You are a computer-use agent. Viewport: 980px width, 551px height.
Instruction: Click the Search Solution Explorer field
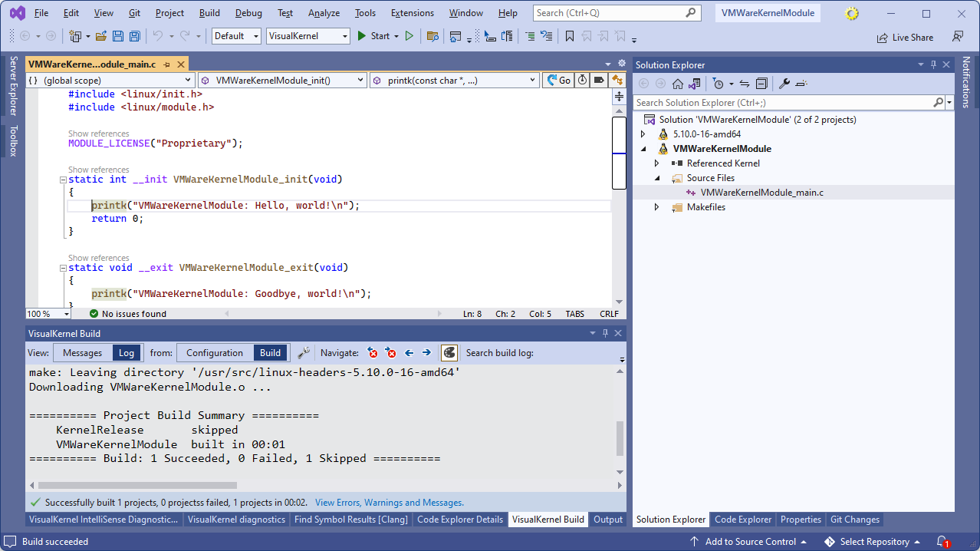(784, 102)
